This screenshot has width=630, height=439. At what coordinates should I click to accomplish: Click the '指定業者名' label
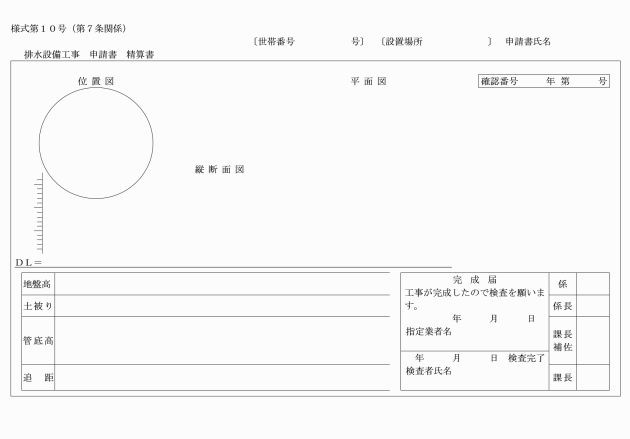pyautogui.click(x=429, y=331)
